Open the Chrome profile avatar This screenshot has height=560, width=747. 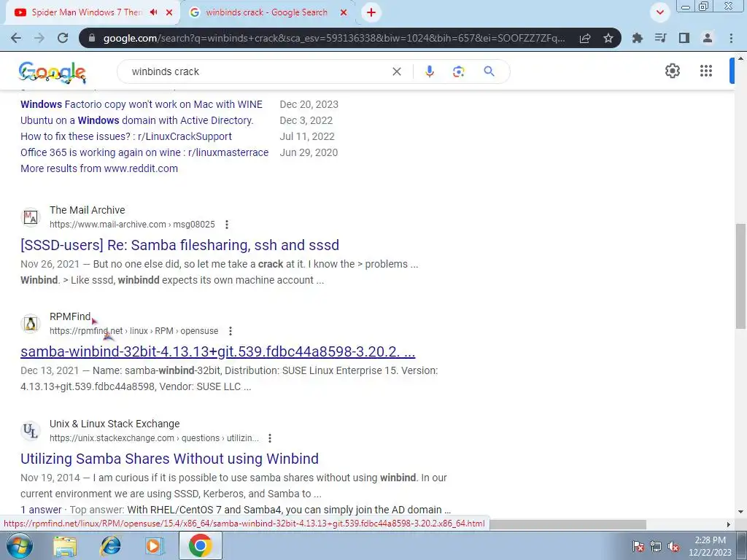[x=708, y=38]
